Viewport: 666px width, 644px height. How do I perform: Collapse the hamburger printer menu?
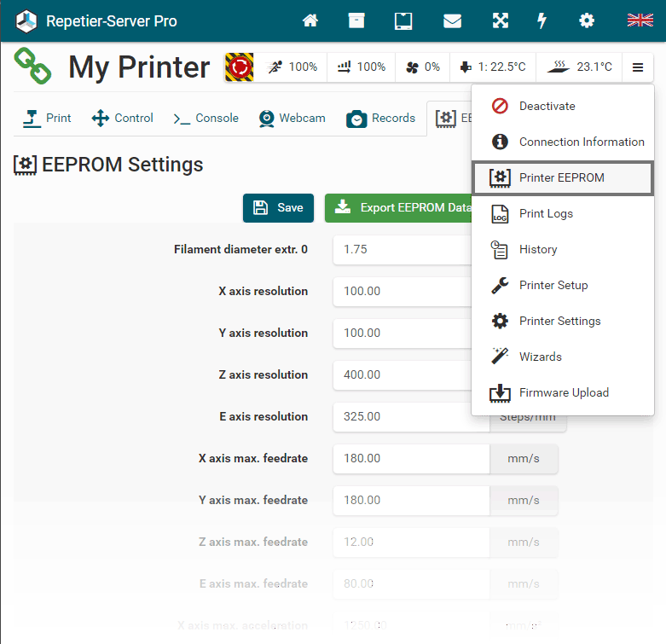pos(638,67)
